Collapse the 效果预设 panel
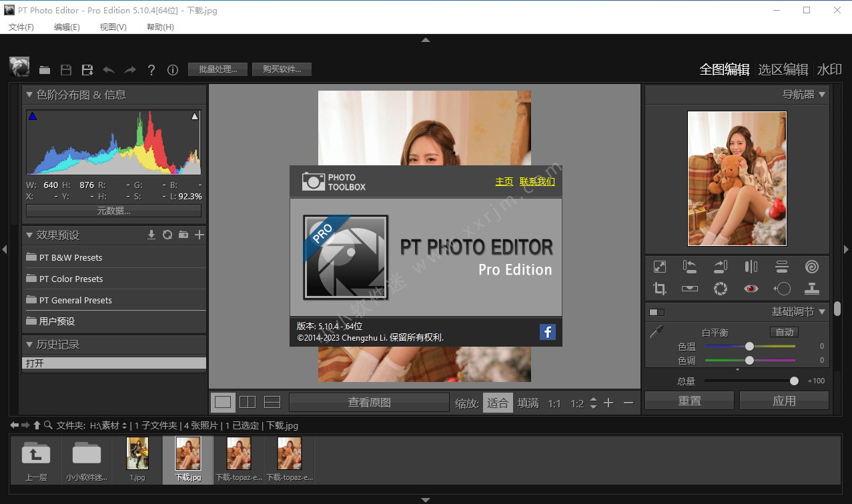The height and width of the screenshot is (504, 852). pyautogui.click(x=29, y=235)
